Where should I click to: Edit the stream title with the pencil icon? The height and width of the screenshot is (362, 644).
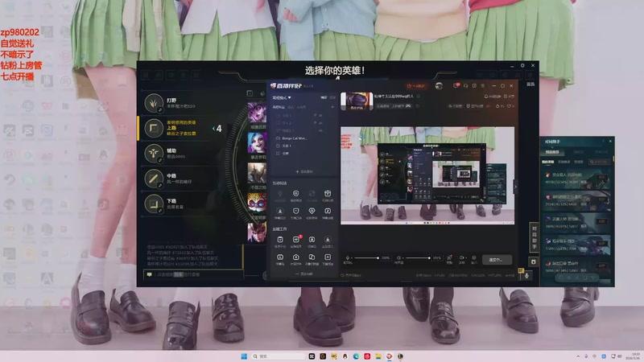click(419, 96)
